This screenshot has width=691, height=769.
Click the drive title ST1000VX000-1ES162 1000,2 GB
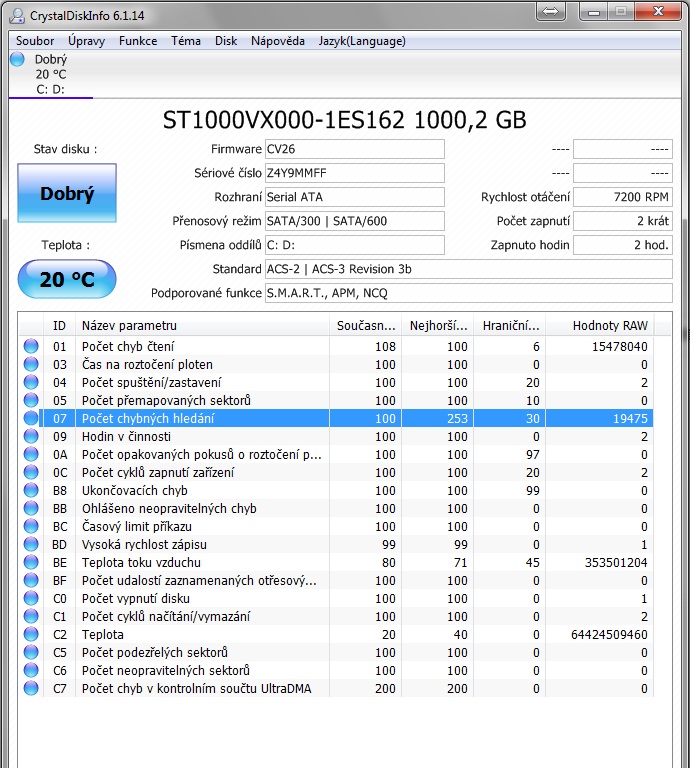[x=344, y=120]
